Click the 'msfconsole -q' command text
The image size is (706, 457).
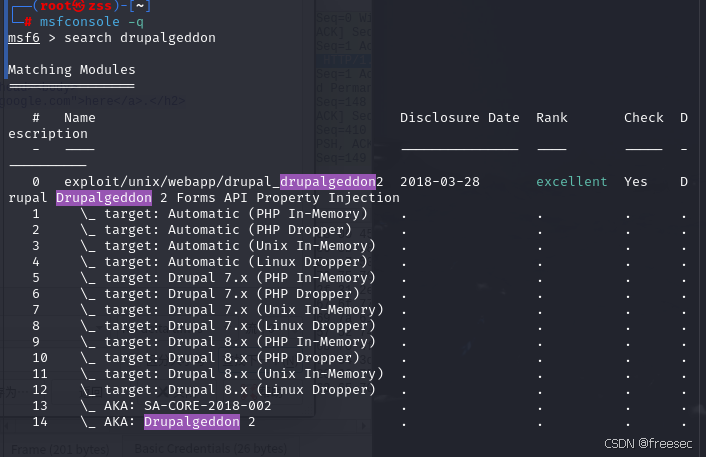pos(91,22)
